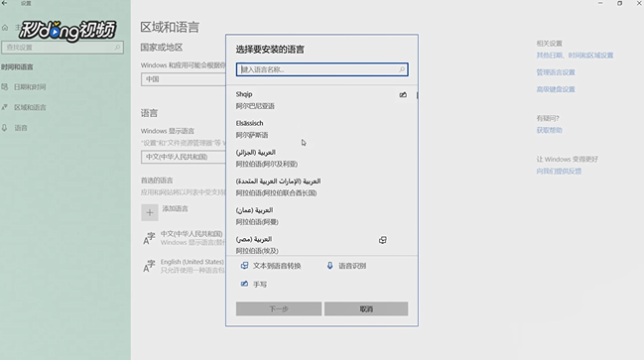Click 语音识别 legend label
Viewport: 644px width, 360px height.
tap(352, 266)
